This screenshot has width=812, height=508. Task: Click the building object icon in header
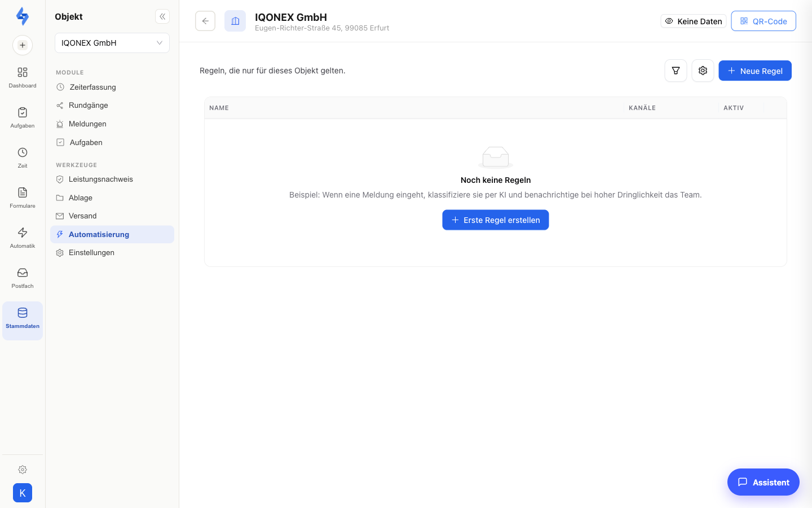[235, 21]
